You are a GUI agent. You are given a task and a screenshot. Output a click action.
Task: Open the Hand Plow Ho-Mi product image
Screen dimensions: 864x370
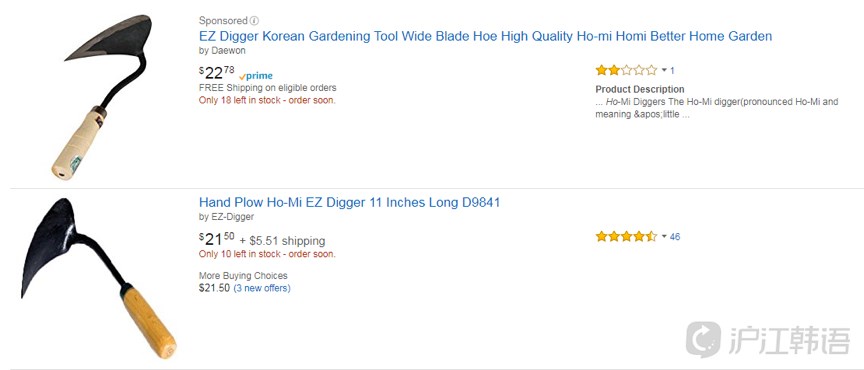(98, 278)
